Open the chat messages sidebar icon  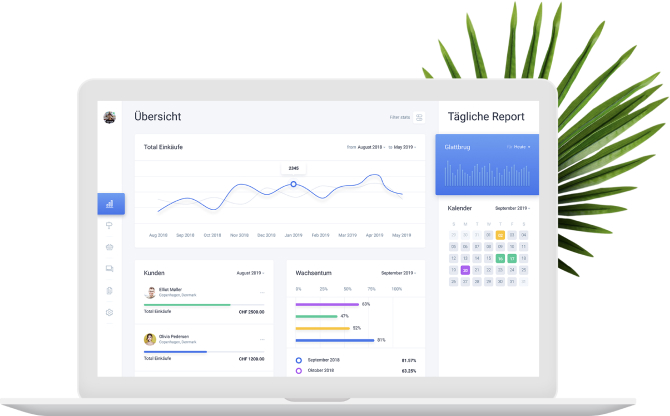[x=110, y=269]
